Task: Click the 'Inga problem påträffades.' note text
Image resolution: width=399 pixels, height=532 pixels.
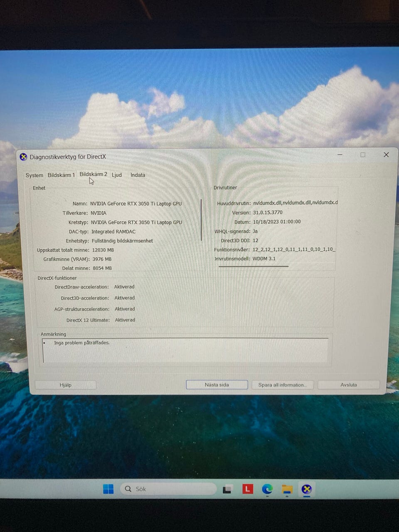Action: click(81, 343)
